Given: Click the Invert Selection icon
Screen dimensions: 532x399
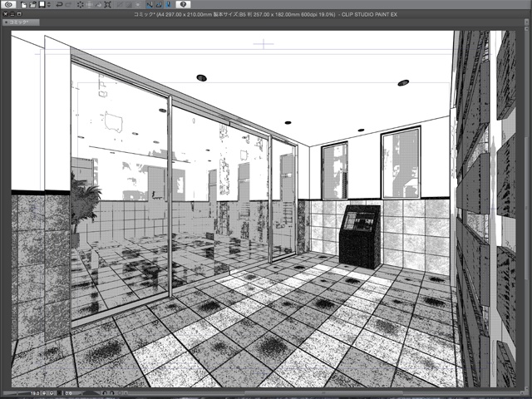Looking at the screenshot, I should 129,5.
